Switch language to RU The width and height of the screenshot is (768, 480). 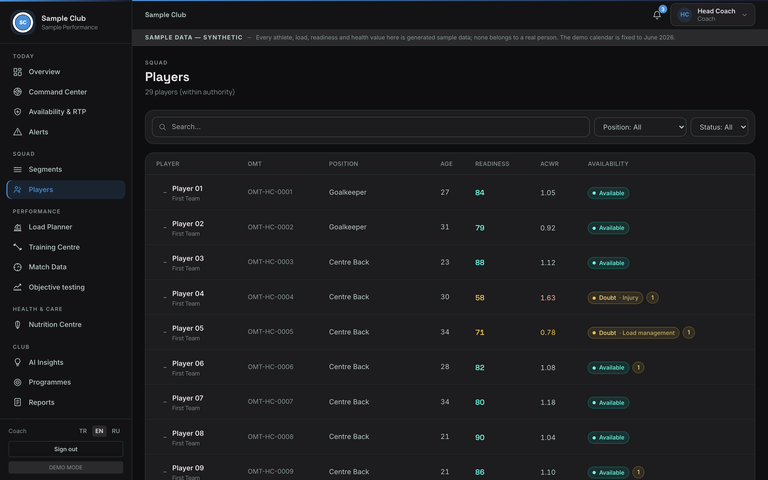click(x=116, y=431)
